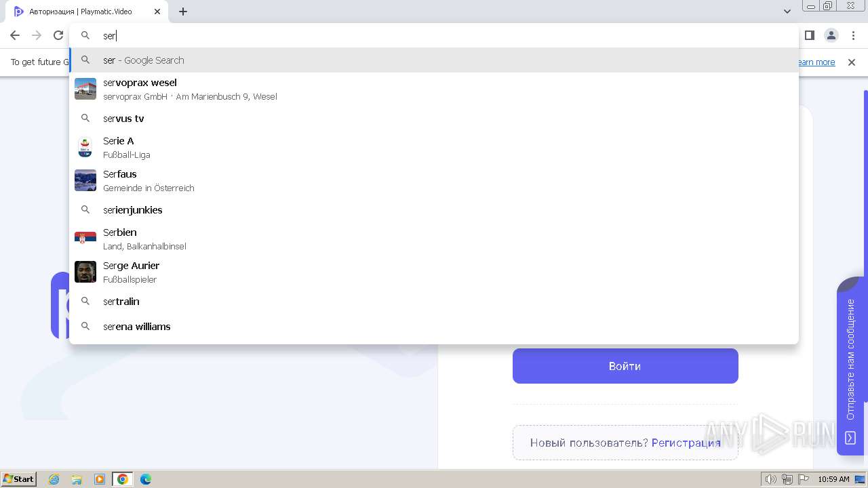Screen dimensions: 868x488
Task: Open the Windows Start menu
Action: click(x=19, y=479)
